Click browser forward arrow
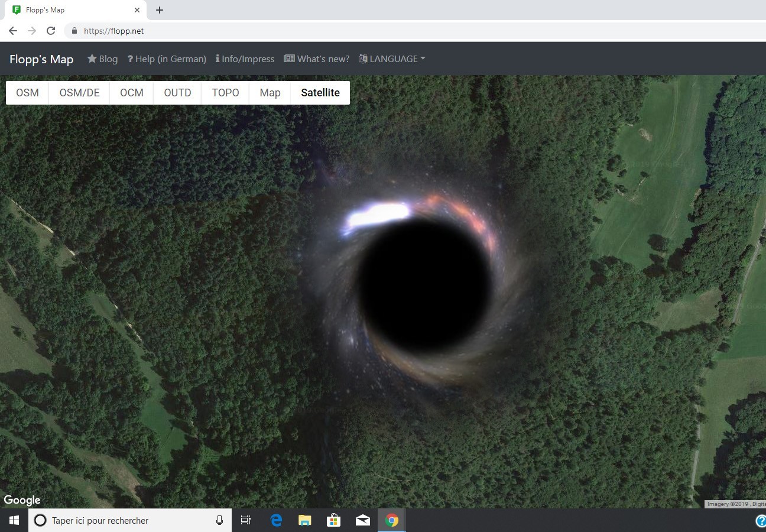This screenshot has width=766, height=532. pos(32,31)
